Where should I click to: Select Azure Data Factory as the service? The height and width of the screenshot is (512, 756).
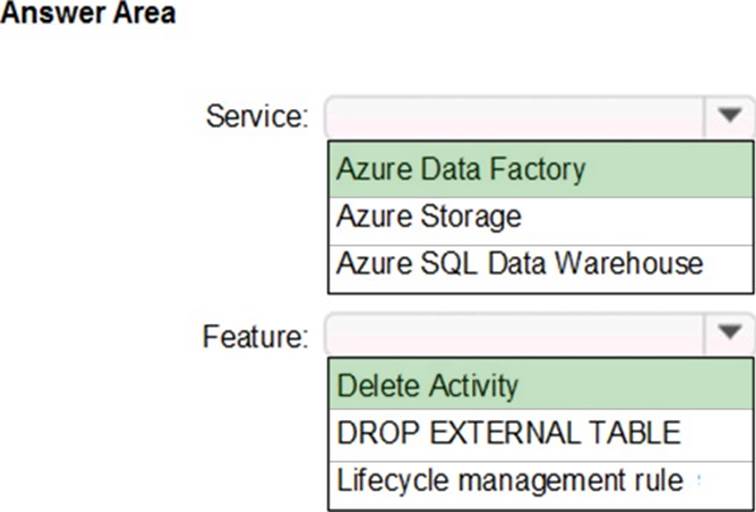pyautogui.click(x=461, y=169)
